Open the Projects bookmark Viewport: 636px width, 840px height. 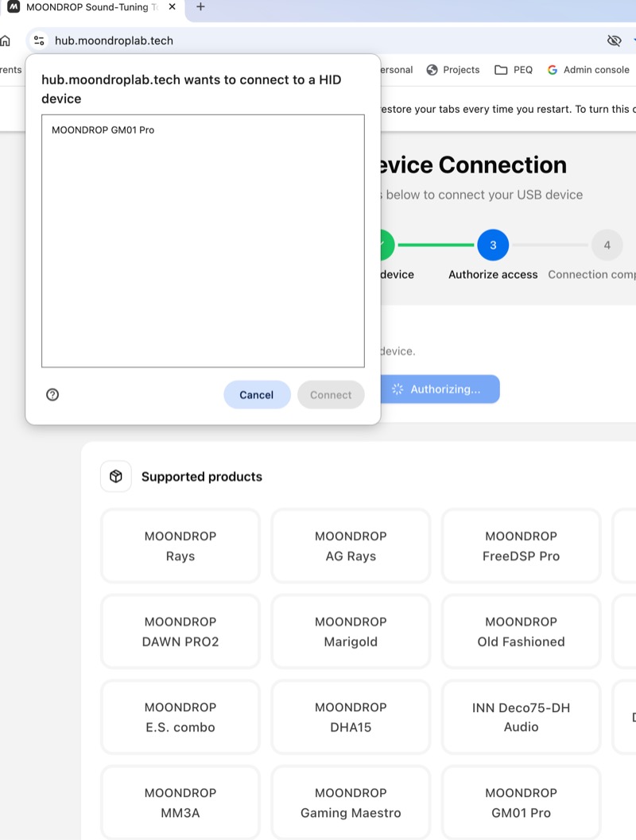(x=453, y=70)
